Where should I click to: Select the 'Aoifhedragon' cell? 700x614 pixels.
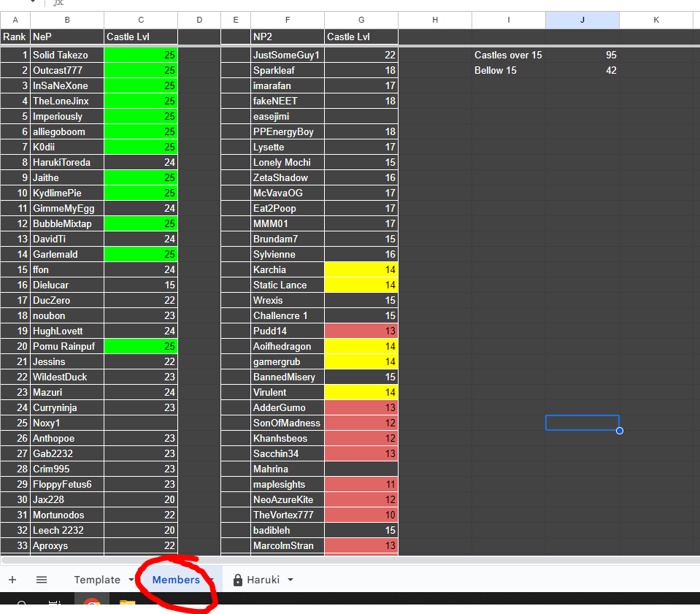[288, 347]
